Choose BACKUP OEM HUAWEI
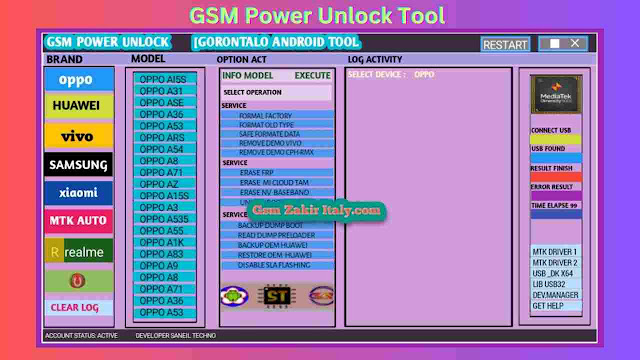Screen dimensions: 640x360 point(277,245)
